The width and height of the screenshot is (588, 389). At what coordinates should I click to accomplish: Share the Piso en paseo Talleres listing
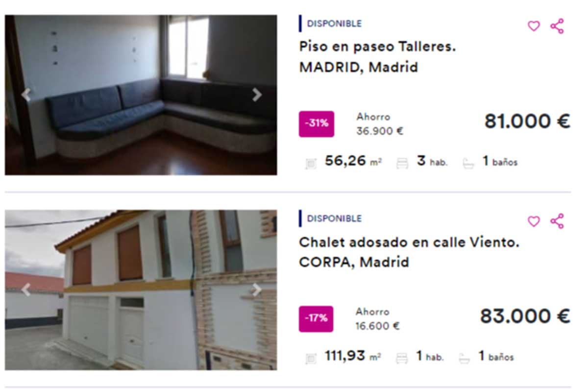[557, 26]
